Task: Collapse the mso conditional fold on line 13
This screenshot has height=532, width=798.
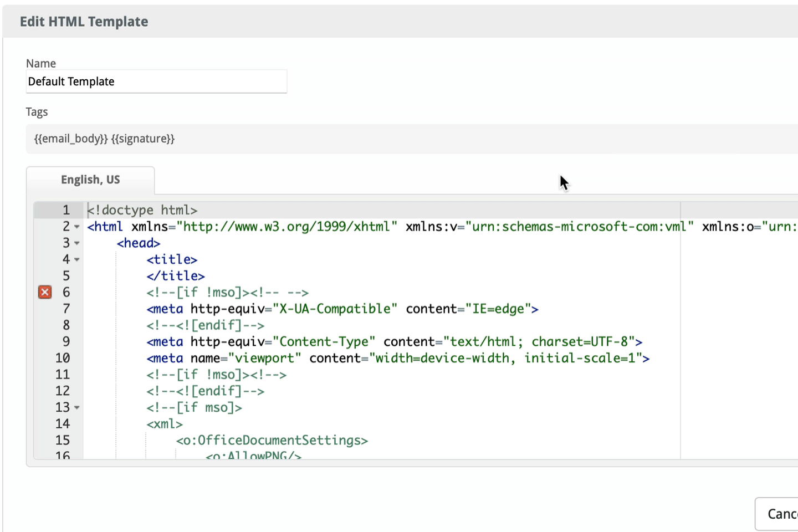Action: pos(77,407)
